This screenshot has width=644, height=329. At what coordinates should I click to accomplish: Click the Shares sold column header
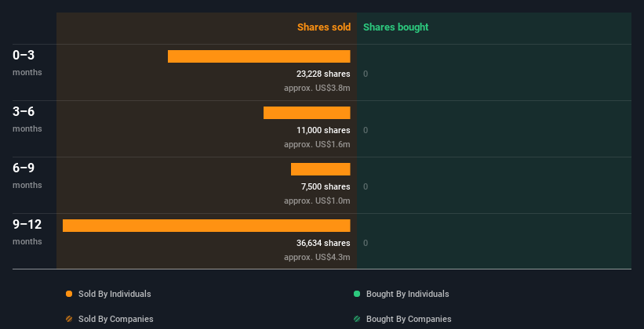coord(324,27)
